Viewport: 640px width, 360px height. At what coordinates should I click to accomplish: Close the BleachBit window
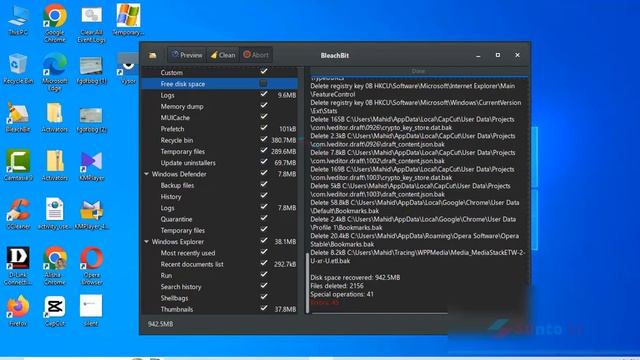coord(517,55)
